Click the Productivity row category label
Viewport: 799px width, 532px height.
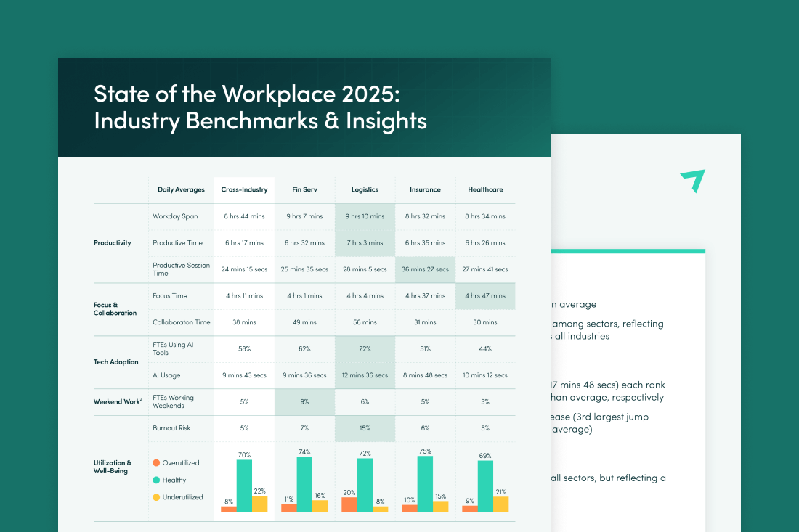click(x=113, y=243)
